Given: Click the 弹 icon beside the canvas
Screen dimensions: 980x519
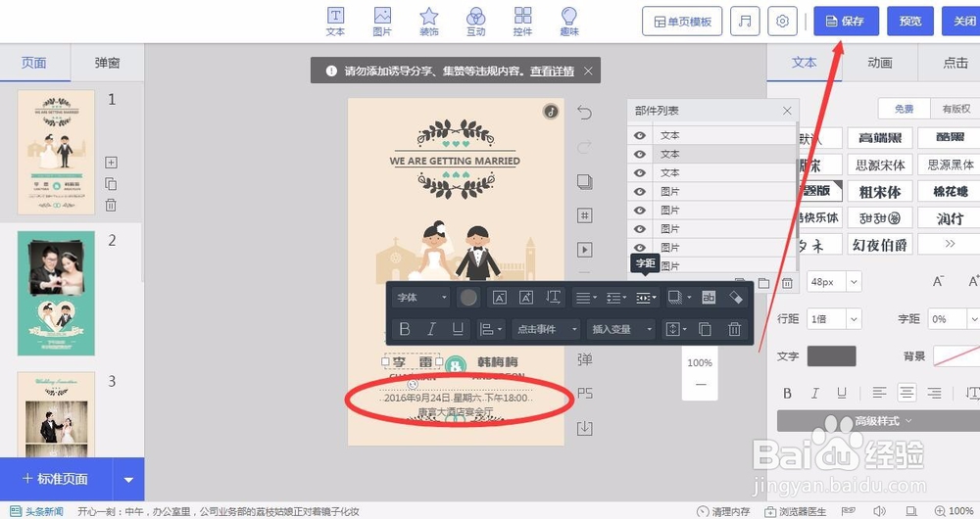Looking at the screenshot, I should (585, 359).
